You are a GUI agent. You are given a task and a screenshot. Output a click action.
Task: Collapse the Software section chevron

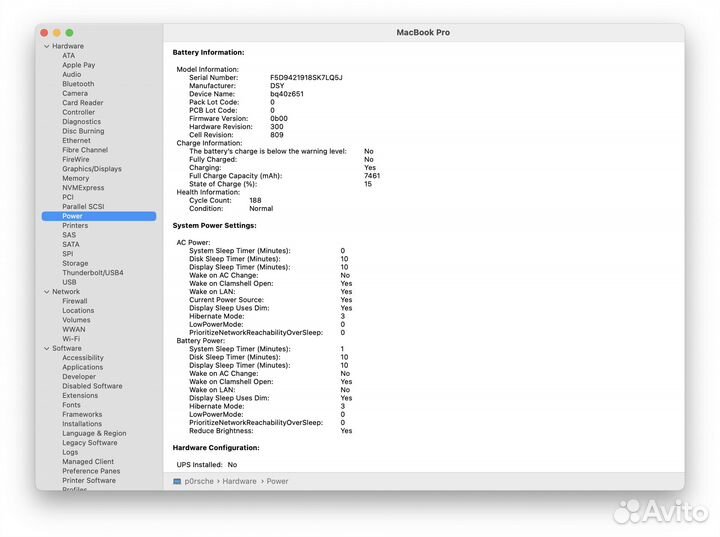point(46,349)
